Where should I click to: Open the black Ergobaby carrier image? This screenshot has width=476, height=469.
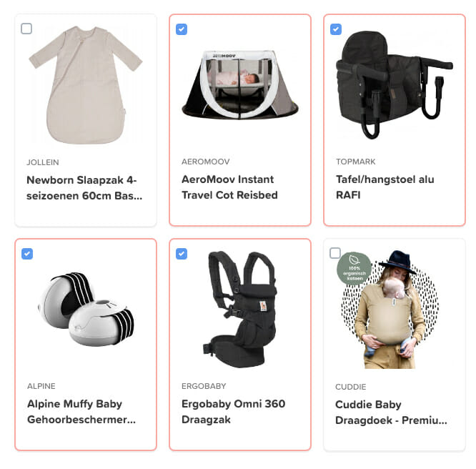pos(240,310)
